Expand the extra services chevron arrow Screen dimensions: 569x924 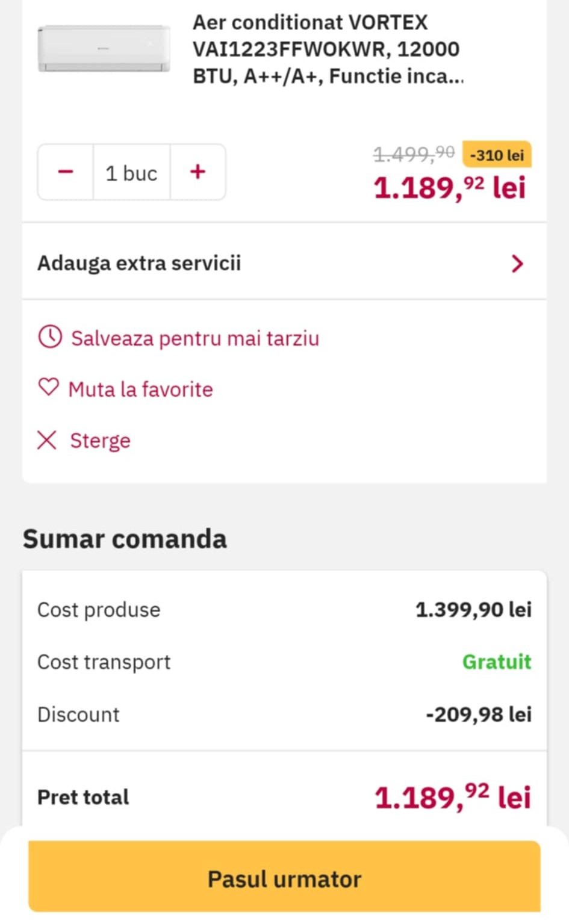tap(517, 263)
